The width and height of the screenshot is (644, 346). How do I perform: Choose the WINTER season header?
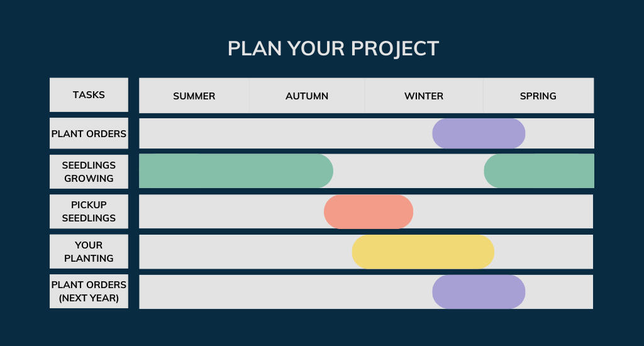424,96
